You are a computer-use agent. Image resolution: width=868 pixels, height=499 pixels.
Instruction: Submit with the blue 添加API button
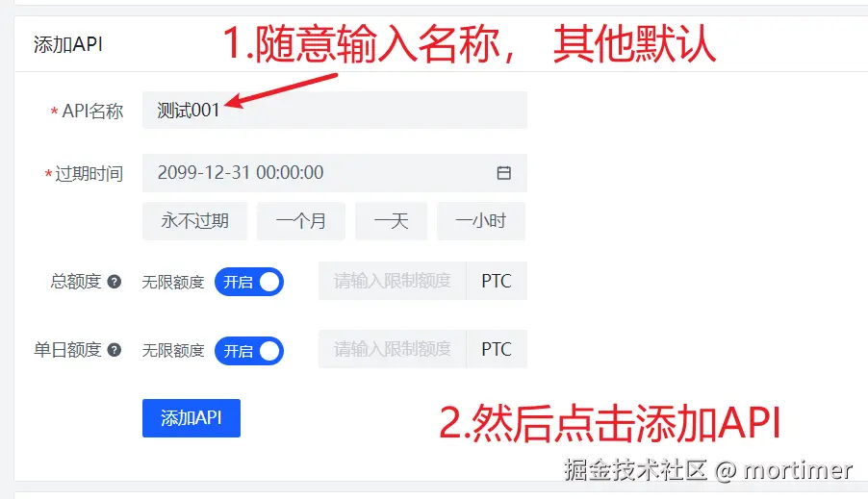pos(191,418)
